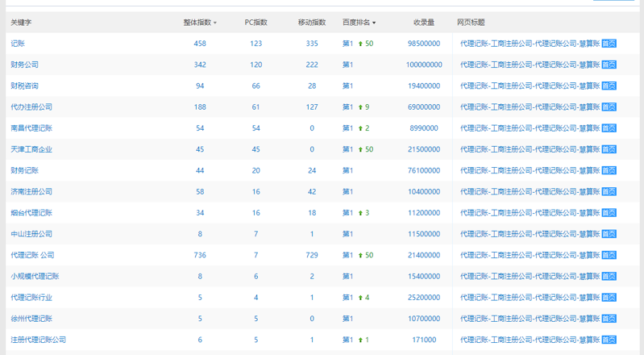Screen dimensions: 644x355
Task: Click the 首页 badge in the 小规模代理记账 row
Action: pos(609,277)
